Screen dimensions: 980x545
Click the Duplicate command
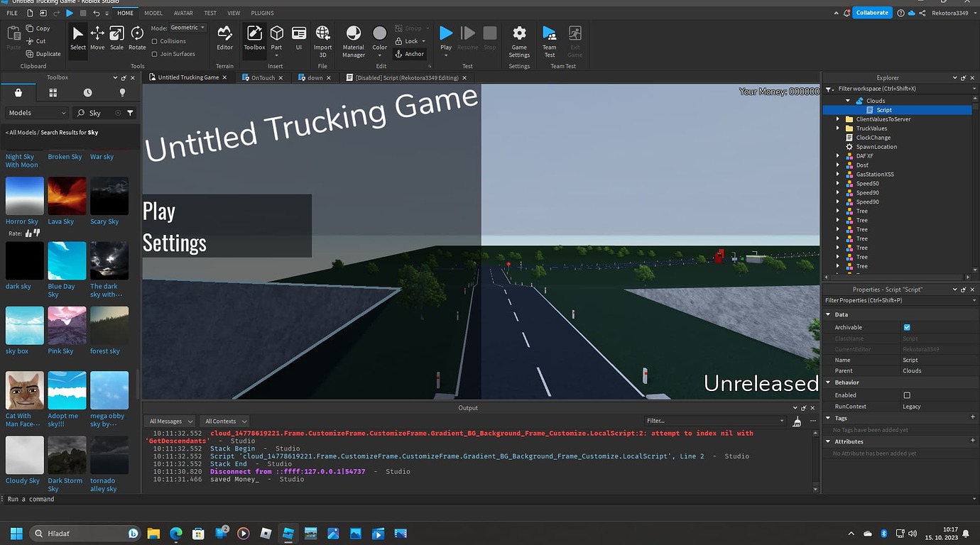[43, 54]
